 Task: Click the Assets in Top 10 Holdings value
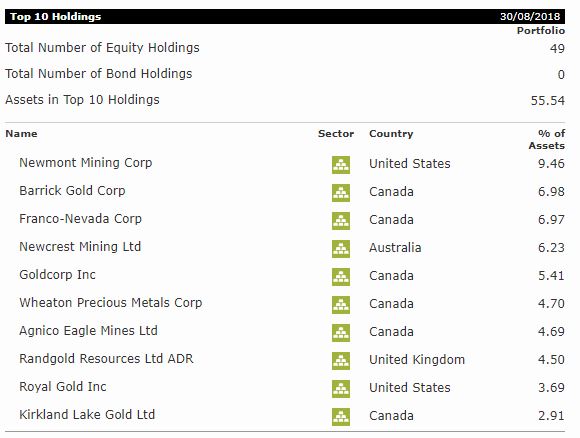pyautogui.click(x=547, y=101)
